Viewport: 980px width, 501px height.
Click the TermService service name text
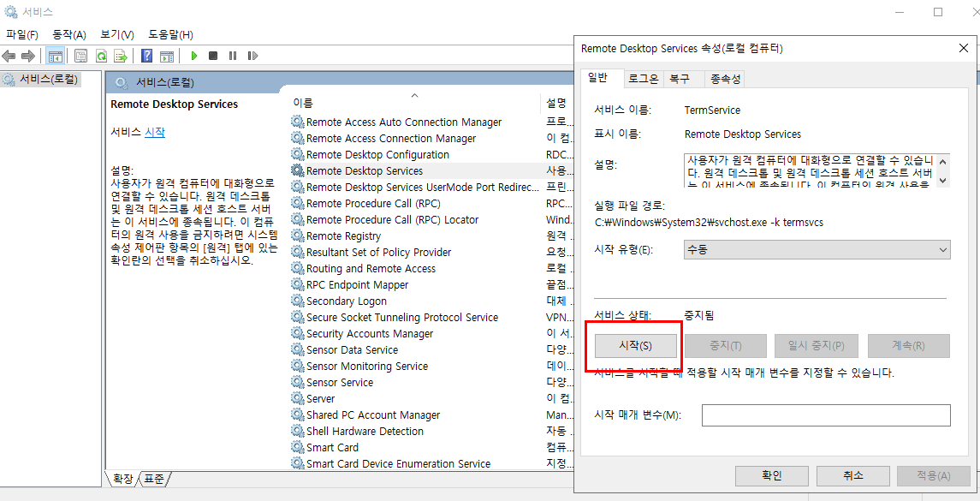tap(712, 110)
